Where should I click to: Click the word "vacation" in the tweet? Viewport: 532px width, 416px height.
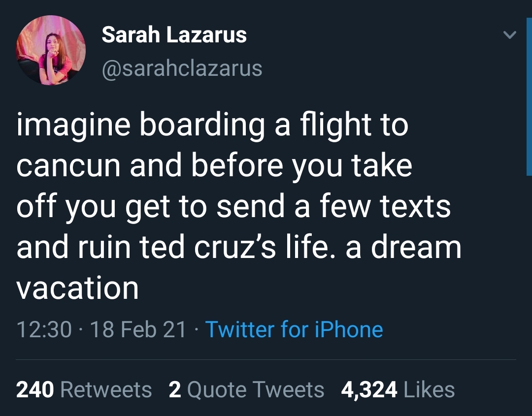click(77, 288)
